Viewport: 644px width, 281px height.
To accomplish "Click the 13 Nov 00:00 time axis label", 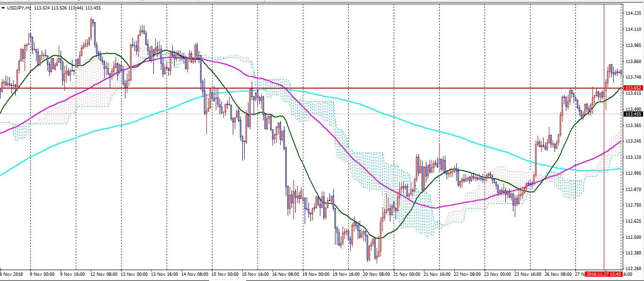I will click(x=135, y=274).
